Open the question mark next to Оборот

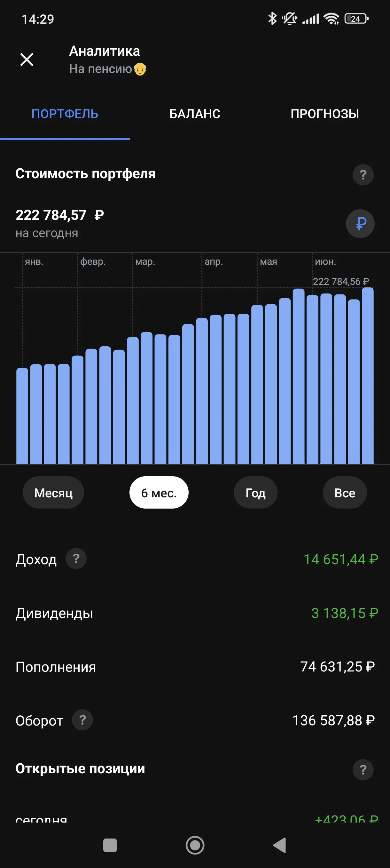point(82,720)
